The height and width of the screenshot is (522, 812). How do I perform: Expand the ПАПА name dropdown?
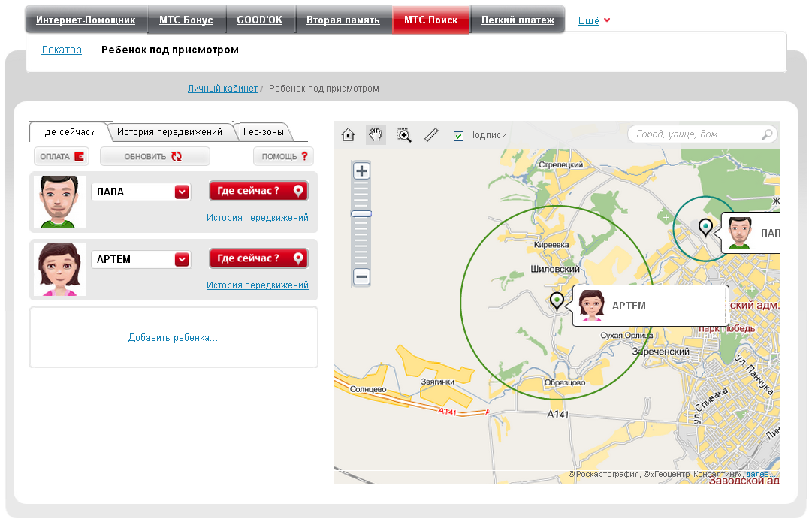click(x=182, y=192)
